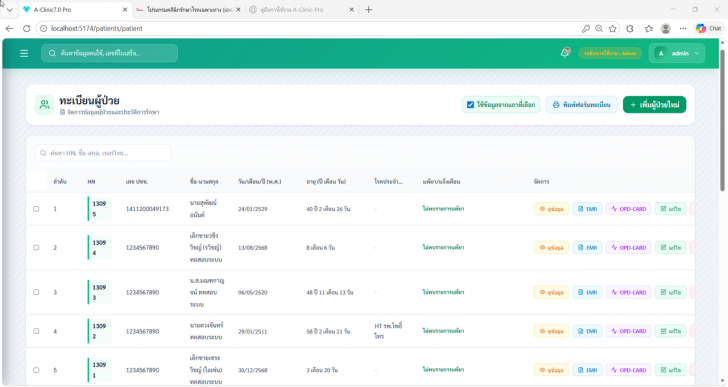Screen dimensions: 728x387
Task: View details of patient row 4
Action: [551, 331]
